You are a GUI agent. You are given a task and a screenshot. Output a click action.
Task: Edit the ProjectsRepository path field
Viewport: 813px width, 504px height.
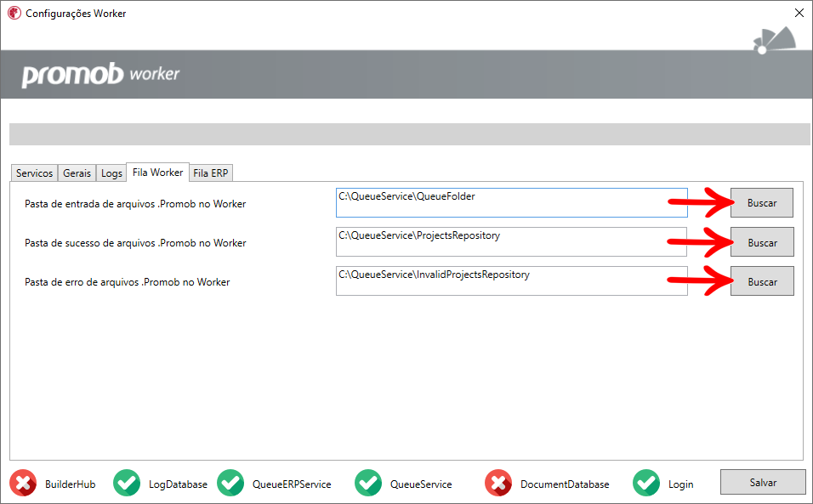point(512,242)
